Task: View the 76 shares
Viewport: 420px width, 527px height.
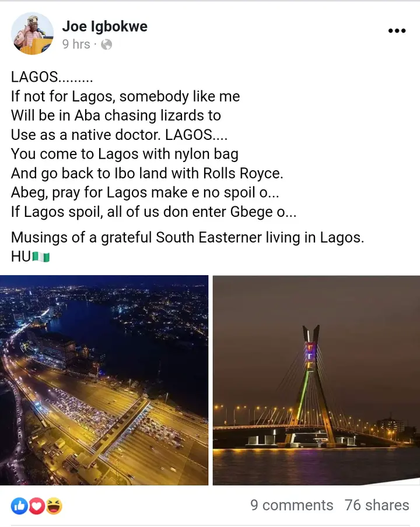Action: pyautogui.click(x=377, y=505)
